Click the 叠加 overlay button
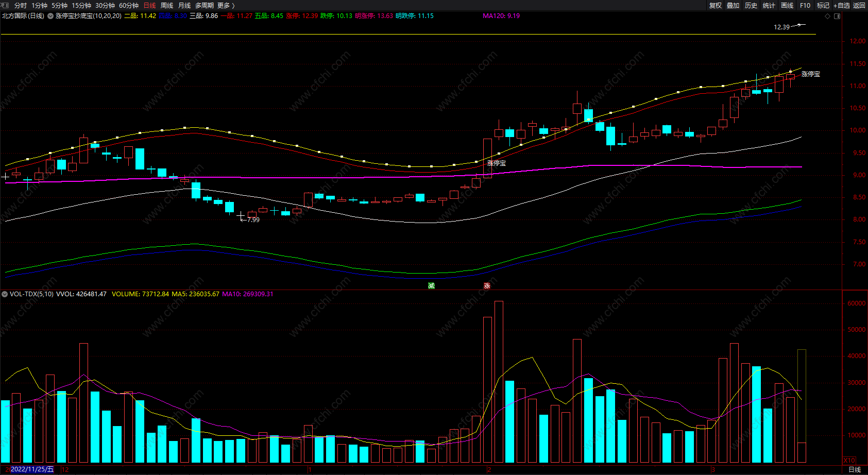868x475 pixels. pyautogui.click(x=733, y=5)
